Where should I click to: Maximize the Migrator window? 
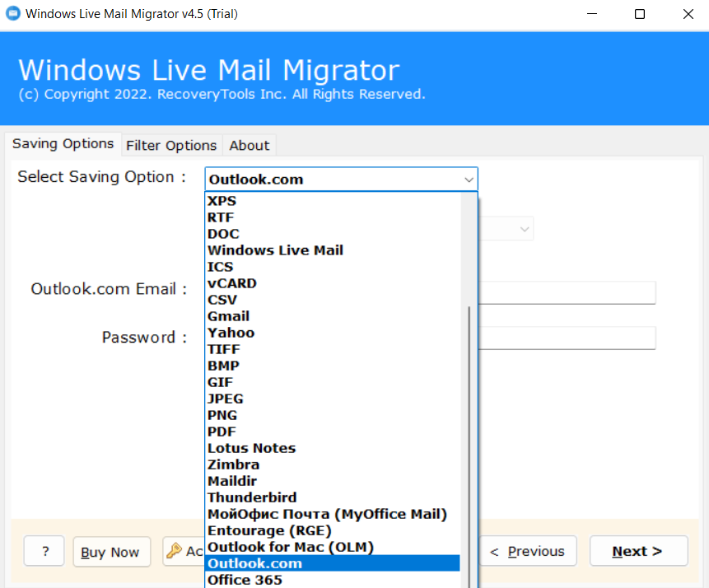point(640,14)
